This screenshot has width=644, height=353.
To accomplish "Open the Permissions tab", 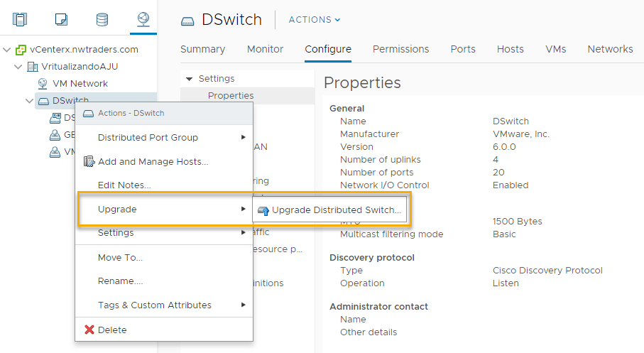I will 400,49.
